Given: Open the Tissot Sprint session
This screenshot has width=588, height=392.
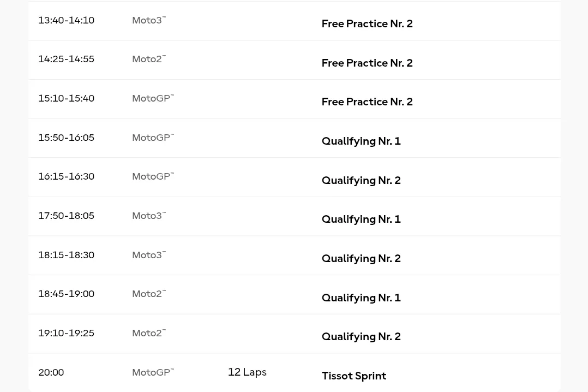Looking at the screenshot, I should coord(353,376).
